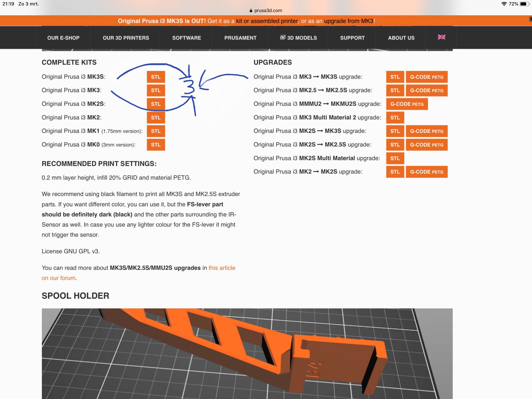Download STL for Original Prusa i3 MK2S kit

pyautogui.click(x=156, y=104)
